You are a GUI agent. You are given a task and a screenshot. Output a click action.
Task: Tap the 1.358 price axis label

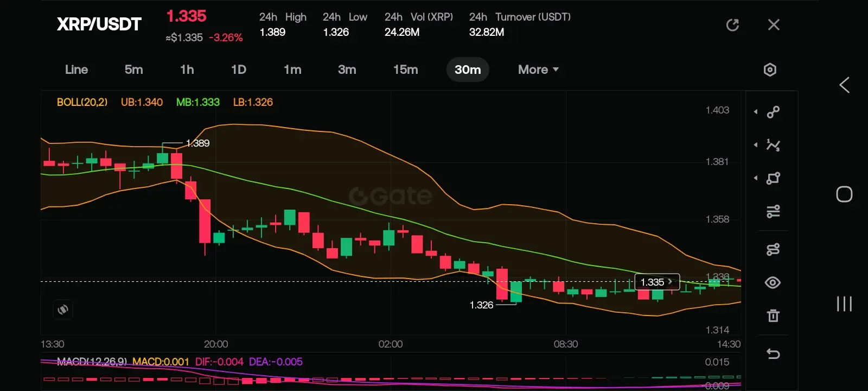pyautogui.click(x=717, y=219)
